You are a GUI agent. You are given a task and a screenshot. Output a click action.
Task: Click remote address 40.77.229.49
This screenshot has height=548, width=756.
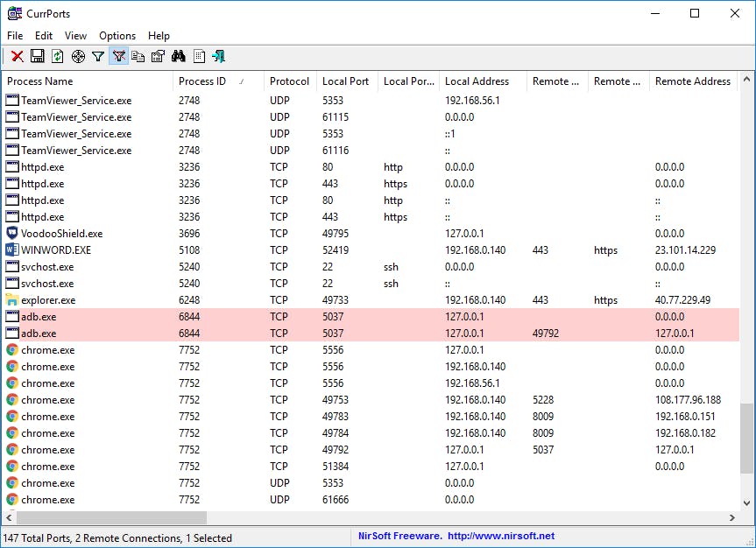[x=682, y=300]
